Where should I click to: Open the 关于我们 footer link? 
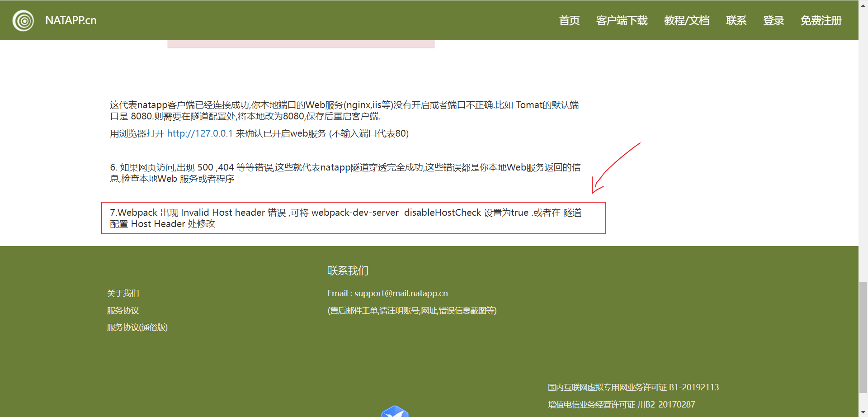(x=123, y=294)
